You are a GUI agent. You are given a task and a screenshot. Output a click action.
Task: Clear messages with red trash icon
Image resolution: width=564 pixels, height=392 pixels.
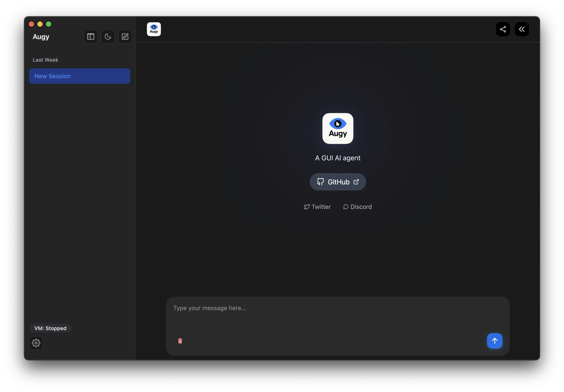pos(180,341)
